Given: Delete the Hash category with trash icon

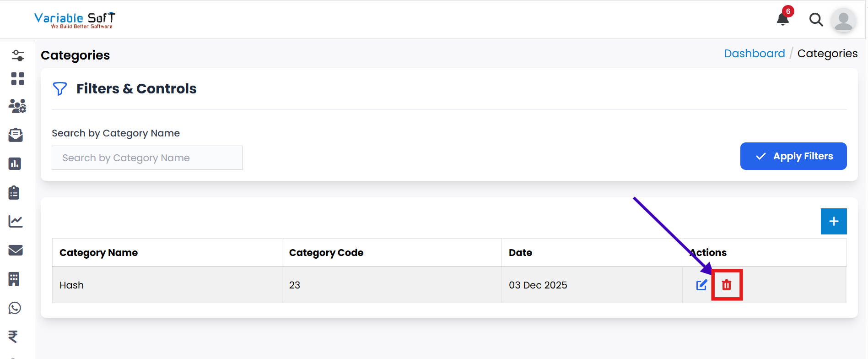Looking at the screenshot, I should pos(727,285).
